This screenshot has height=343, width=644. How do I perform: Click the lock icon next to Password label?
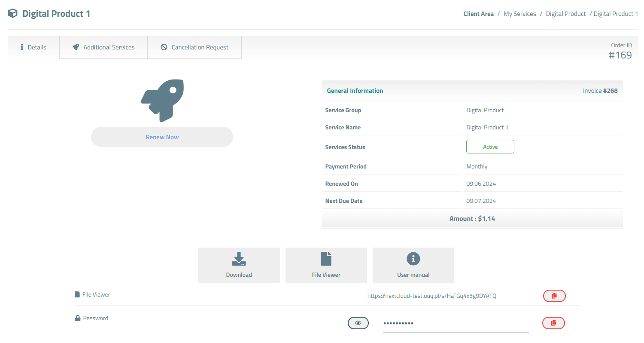pyautogui.click(x=78, y=318)
